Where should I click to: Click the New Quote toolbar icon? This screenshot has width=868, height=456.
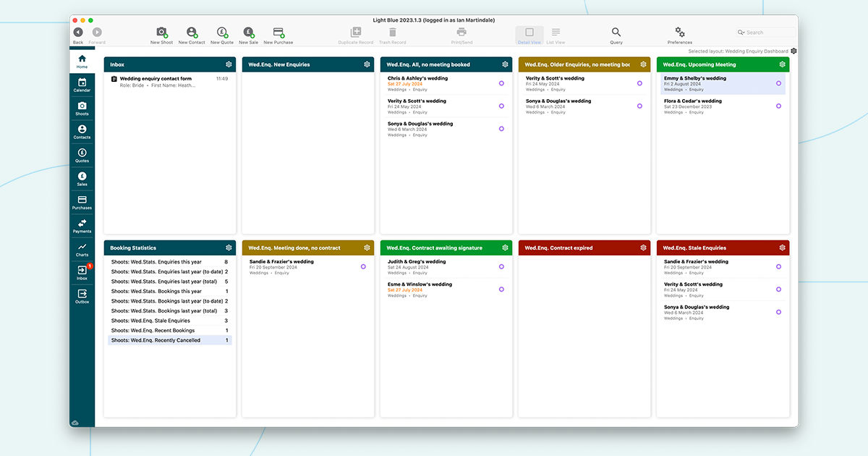pos(222,33)
